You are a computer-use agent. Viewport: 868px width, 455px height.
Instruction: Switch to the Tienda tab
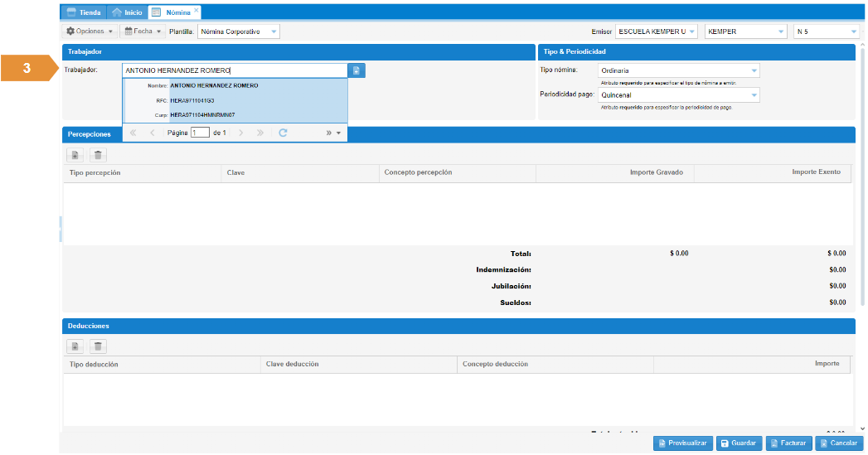pos(84,12)
